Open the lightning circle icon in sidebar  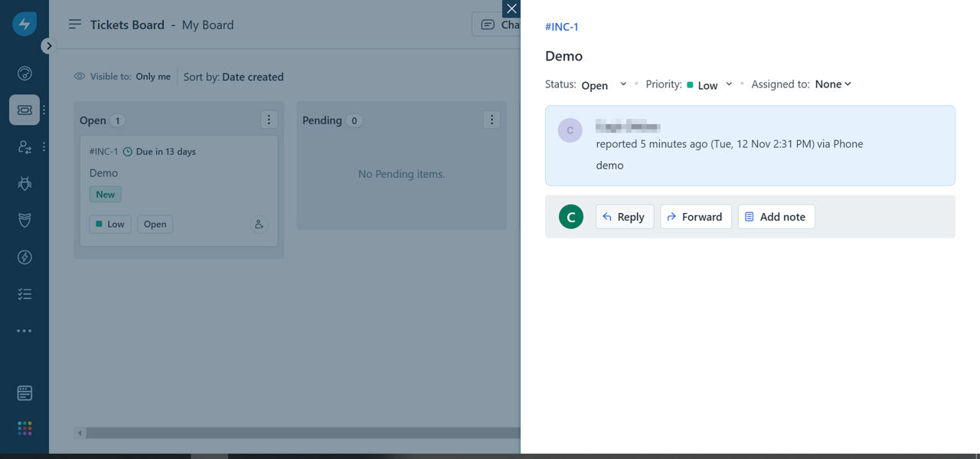click(24, 257)
